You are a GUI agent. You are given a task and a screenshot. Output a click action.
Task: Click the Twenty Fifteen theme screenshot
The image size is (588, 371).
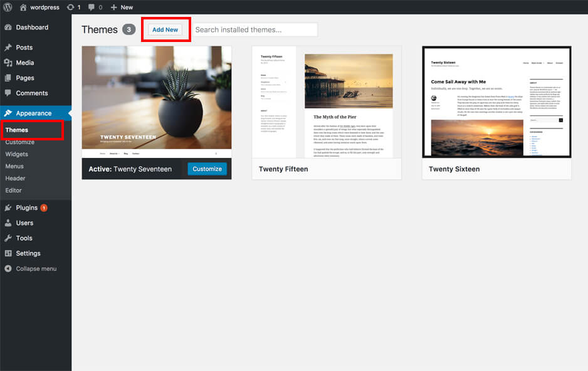click(327, 102)
